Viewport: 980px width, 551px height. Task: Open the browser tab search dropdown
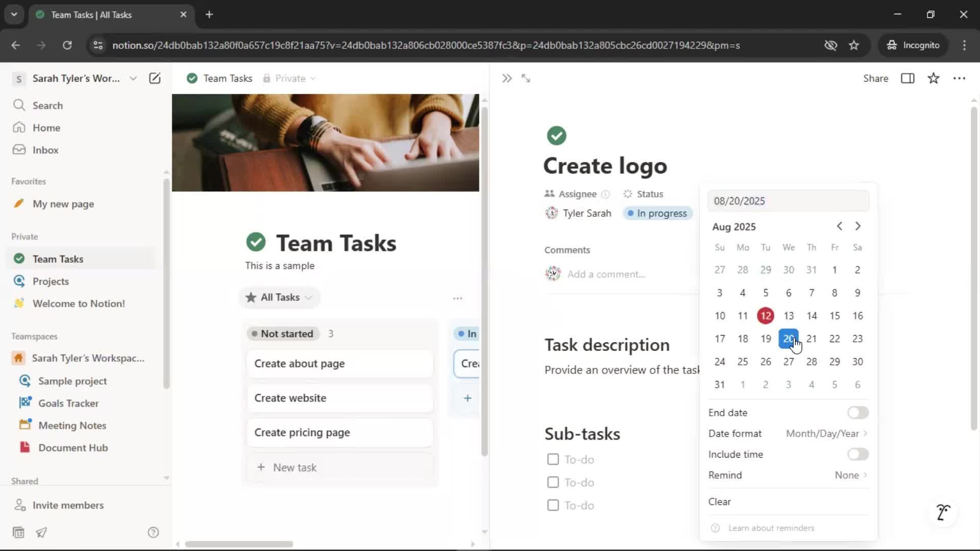(x=14, y=15)
